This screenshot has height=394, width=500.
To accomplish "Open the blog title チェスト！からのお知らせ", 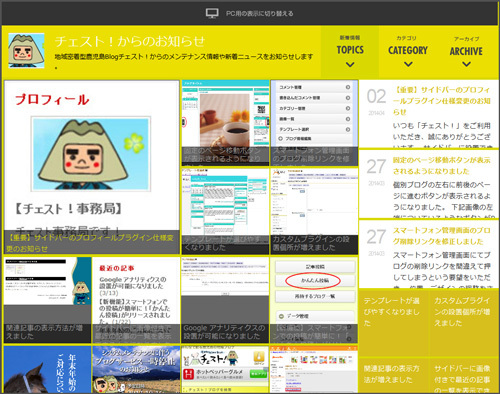I will (x=130, y=41).
